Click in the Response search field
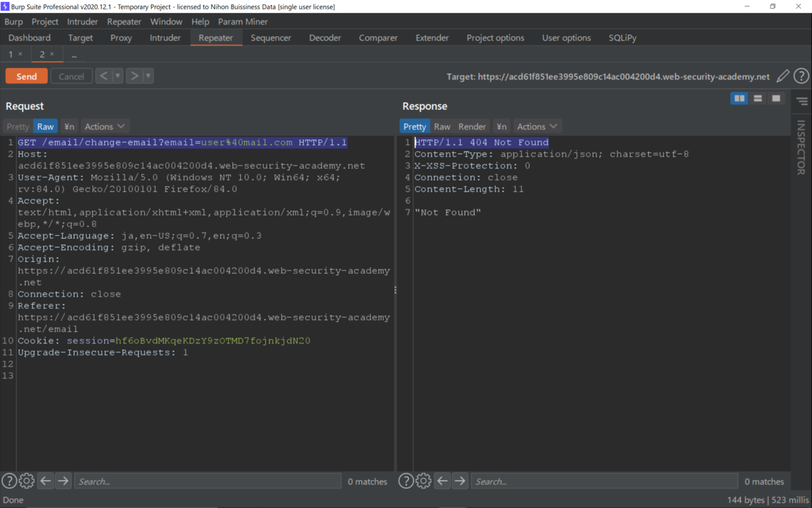The height and width of the screenshot is (508, 812). pos(604,481)
